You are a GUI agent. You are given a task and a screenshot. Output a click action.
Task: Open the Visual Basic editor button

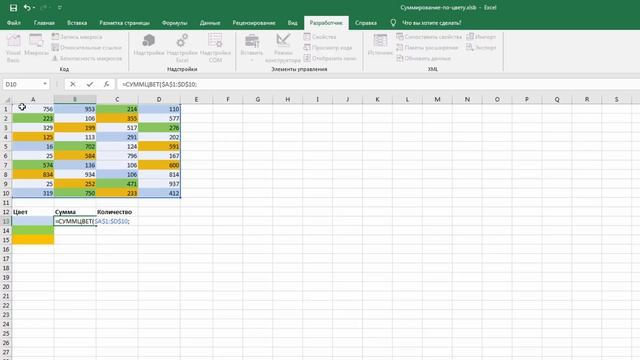(13, 48)
